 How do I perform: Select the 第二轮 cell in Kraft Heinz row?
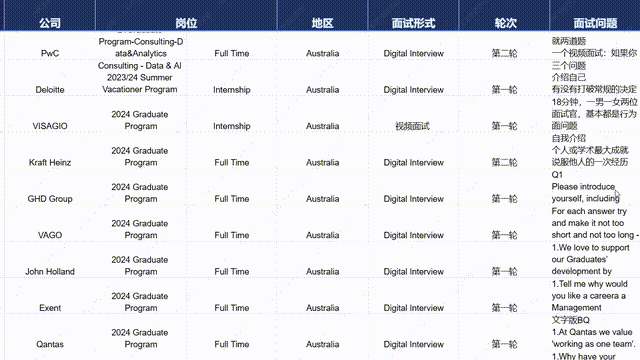504,162
